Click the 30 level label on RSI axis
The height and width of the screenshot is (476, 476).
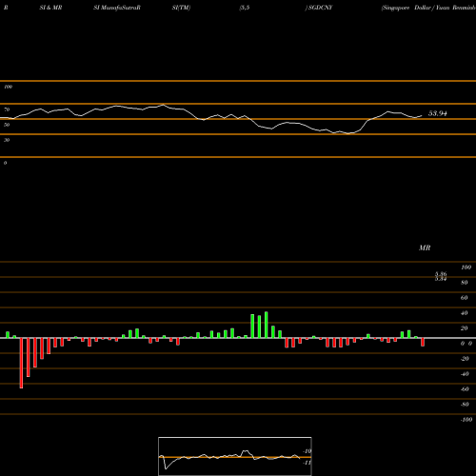point(7,140)
